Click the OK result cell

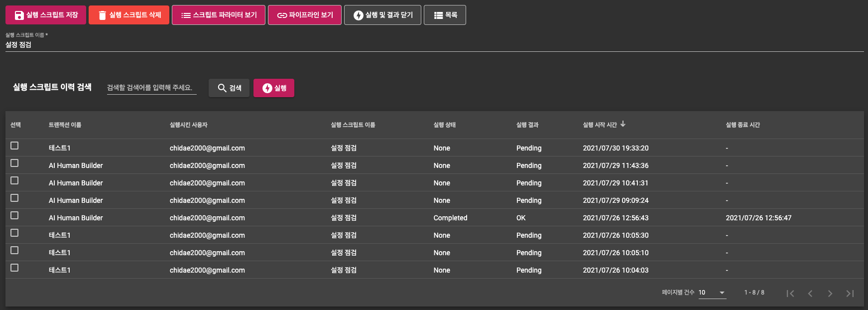tap(521, 218)
